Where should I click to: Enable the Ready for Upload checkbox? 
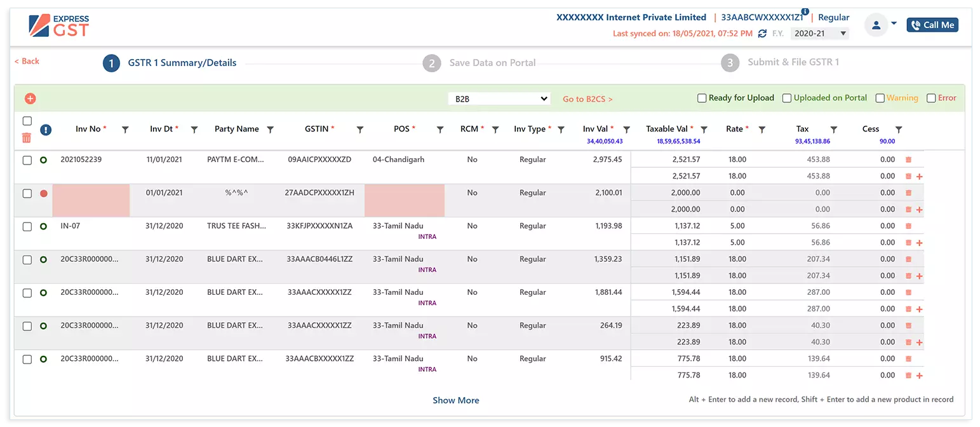pos(702,98)
